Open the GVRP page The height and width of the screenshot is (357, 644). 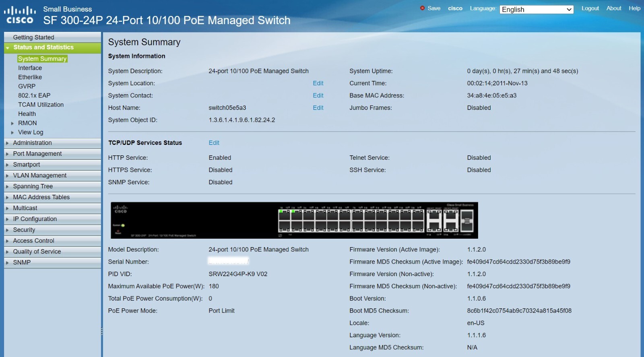[x=27, y=87]
